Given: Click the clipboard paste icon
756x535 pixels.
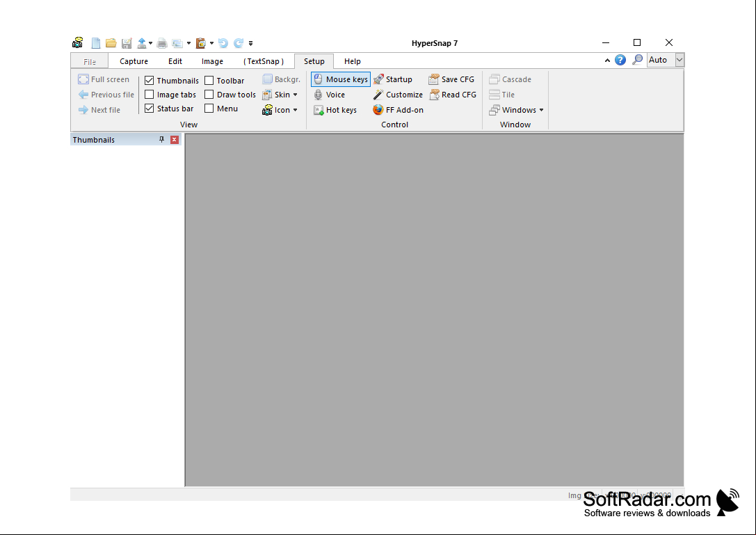Looking at the screenshot, I should pyautogui.click(x=201, y=43).
